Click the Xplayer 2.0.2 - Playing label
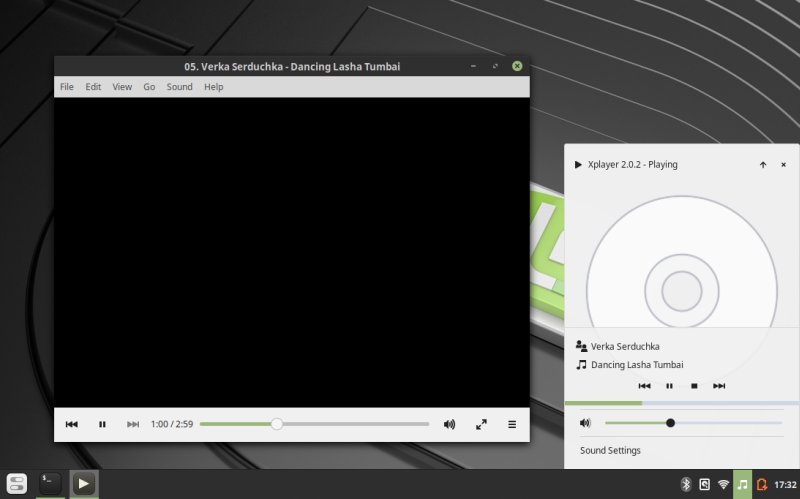The width and height of the screenshot is (800, 499). [633, 164]
